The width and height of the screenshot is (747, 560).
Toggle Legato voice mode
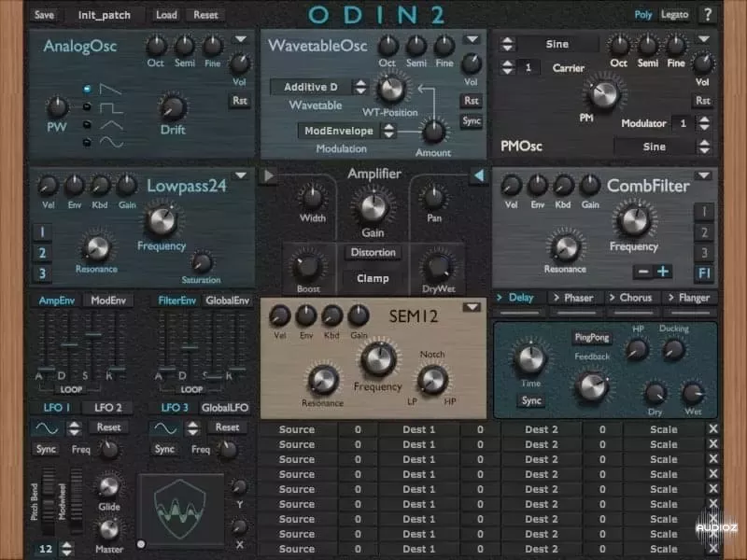click(x=674, y=15)
